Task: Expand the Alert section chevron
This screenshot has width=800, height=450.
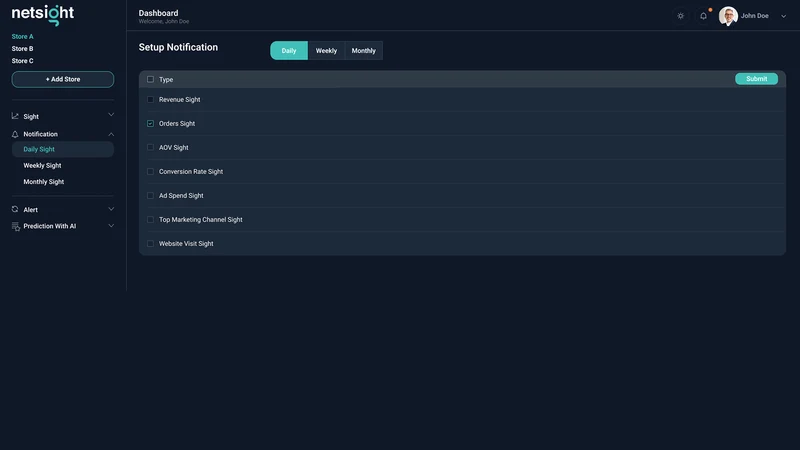Action: [111, 209]
